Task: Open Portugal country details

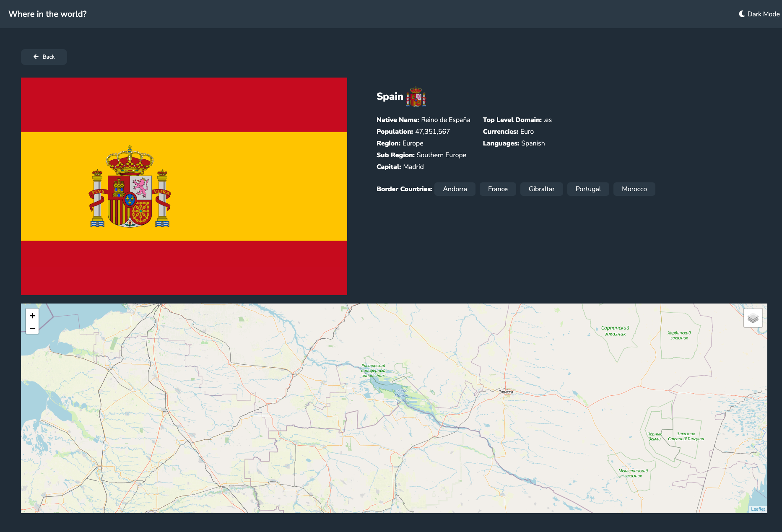Action: (588, 189)
